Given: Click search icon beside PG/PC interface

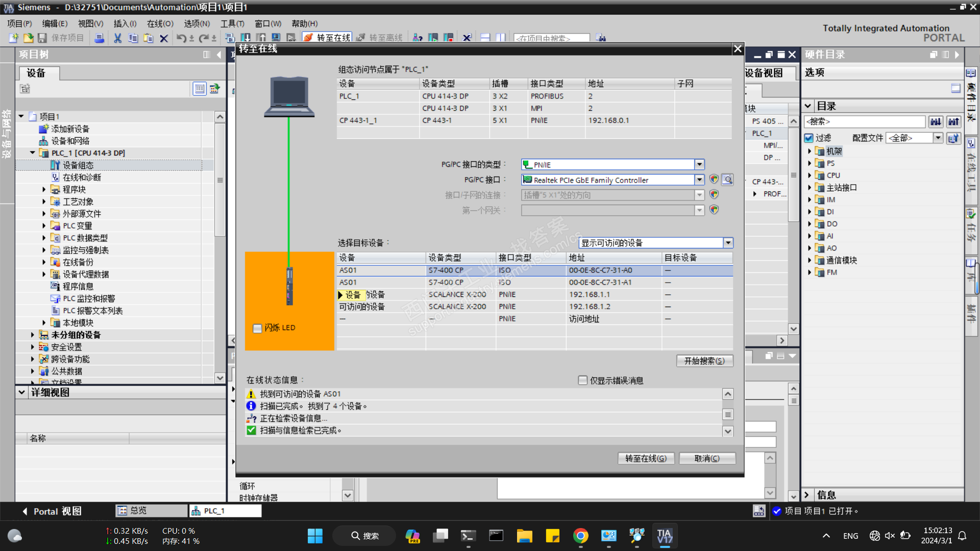Looking at the screenshot, I should [x=728, y=180].
